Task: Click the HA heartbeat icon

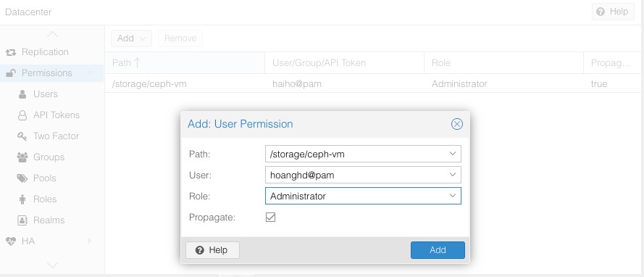Action: [x=11, y=241]
